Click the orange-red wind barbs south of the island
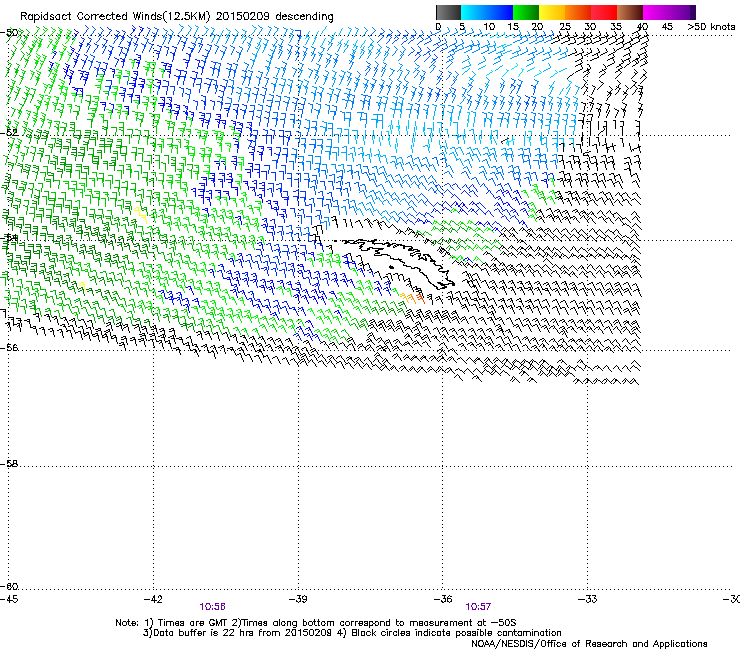 click(x=413, y=298)
